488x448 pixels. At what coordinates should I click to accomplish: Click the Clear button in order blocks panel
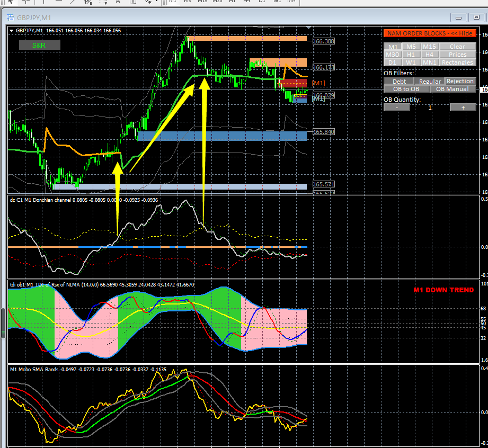coord(458,47)
